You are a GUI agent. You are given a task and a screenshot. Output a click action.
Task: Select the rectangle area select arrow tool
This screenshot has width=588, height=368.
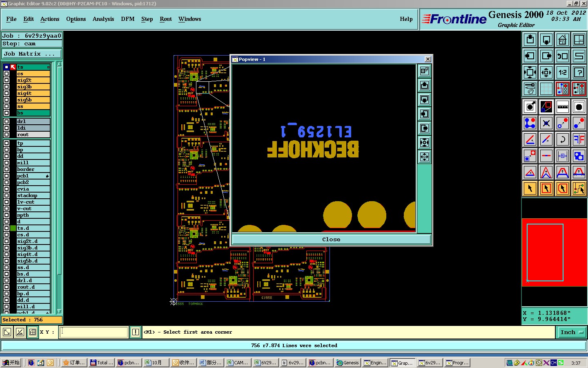(546, 188)
